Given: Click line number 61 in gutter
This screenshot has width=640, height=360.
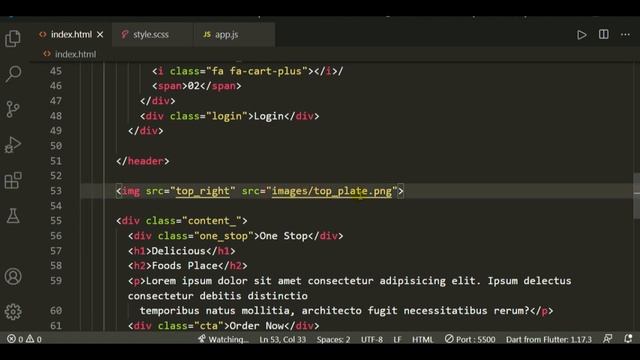Looking at the screenshot, I should pyautogui.click(x=56, y=326).
